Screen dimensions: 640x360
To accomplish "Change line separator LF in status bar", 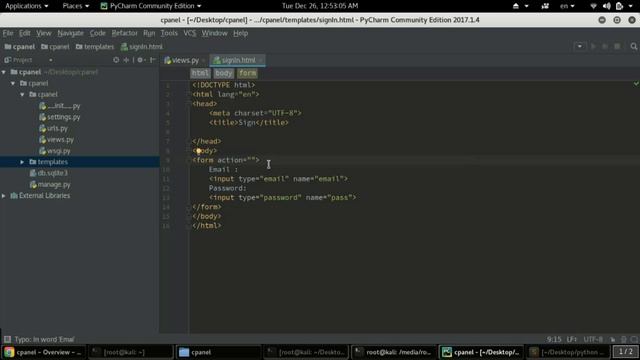I will pyautogui.click(x=572, y=339).
